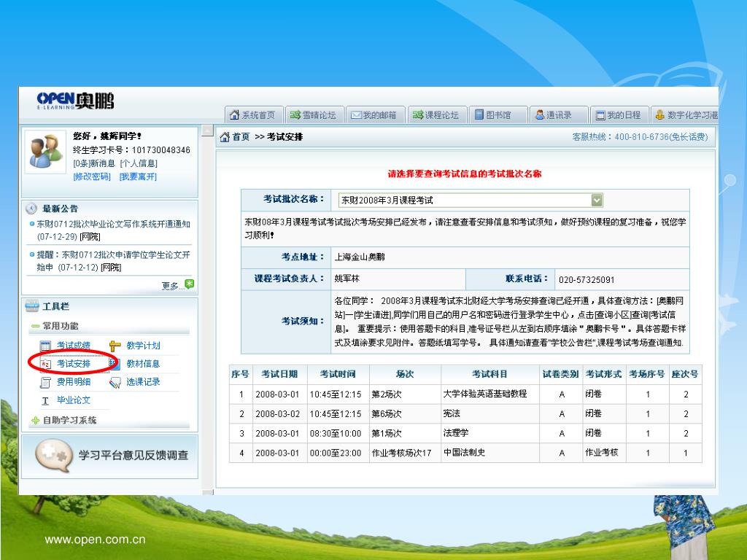This screenshot has height=560, width=747.
Task: Select the 法理学 subject cell
Action: 490,433
